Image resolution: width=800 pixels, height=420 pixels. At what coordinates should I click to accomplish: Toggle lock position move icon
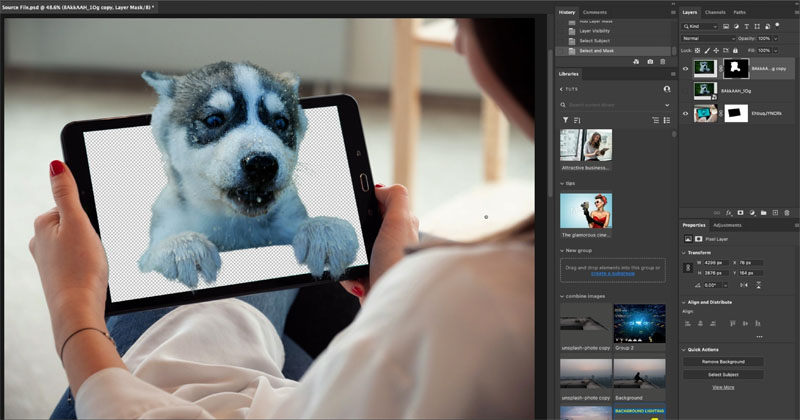(x=716, y=51)
